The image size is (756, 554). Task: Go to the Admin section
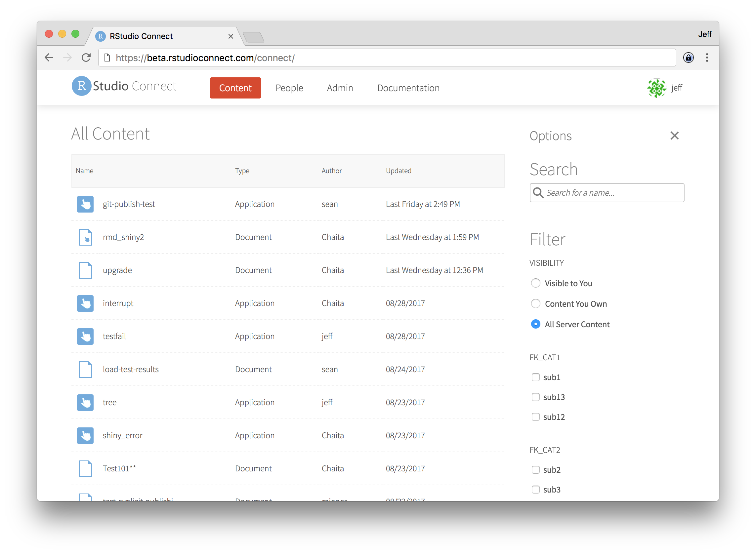pyautogui.click(x=340, y=88)
